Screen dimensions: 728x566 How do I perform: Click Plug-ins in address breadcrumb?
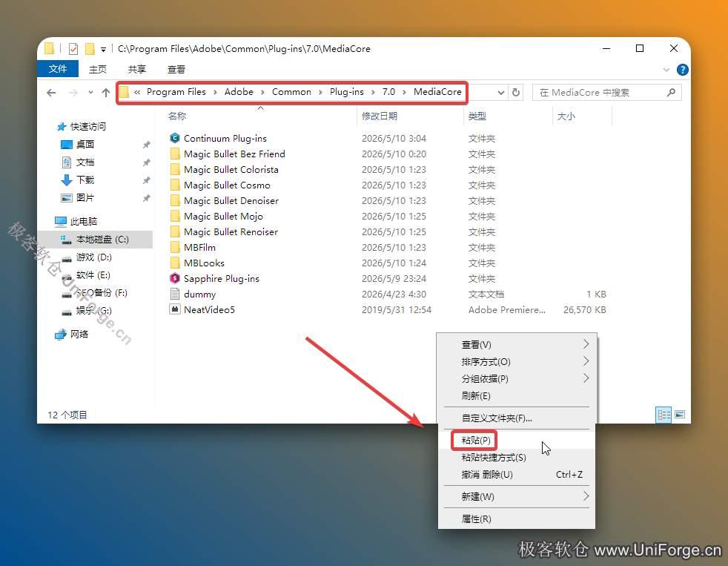point(347,92)
